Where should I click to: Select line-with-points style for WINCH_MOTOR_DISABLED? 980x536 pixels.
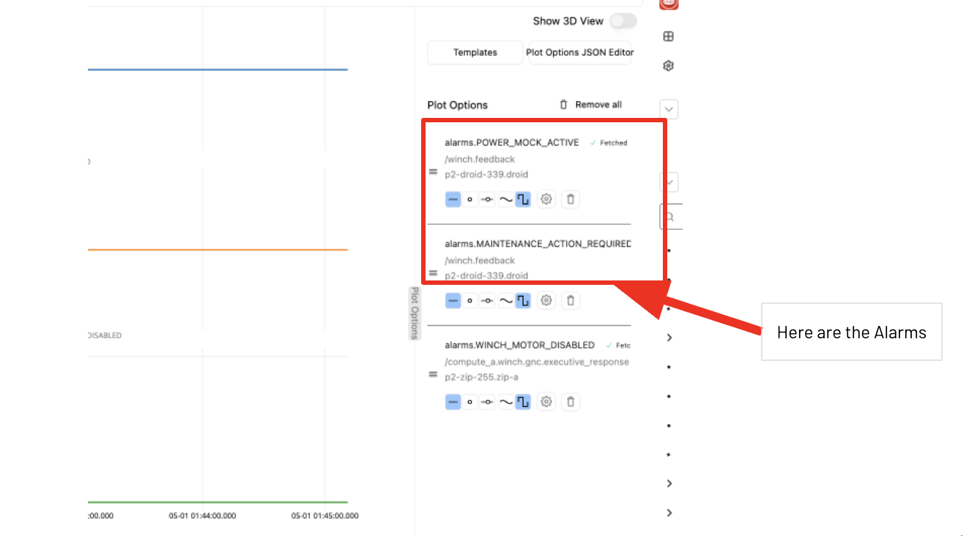click(488, 402)
